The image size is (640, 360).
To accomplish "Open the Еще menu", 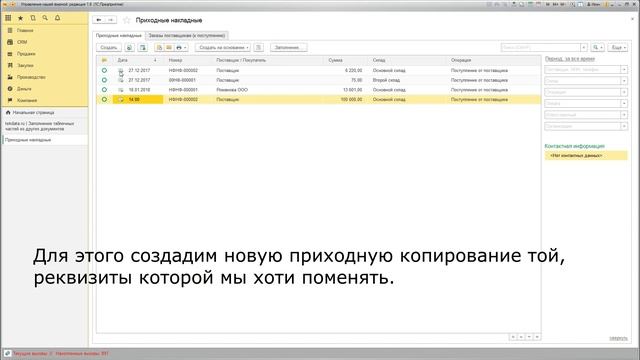I will pos(618,47).
